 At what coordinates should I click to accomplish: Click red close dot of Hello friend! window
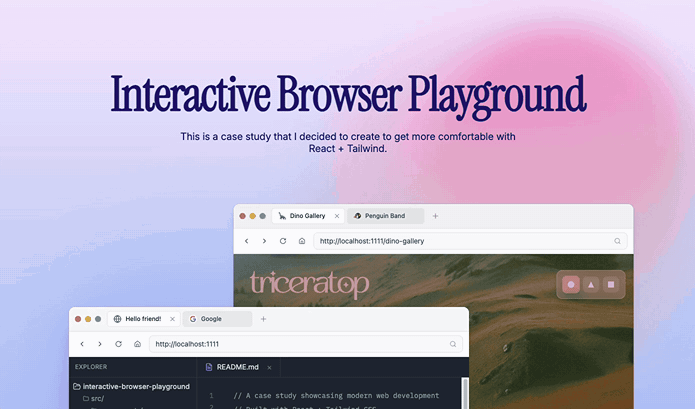78,319
